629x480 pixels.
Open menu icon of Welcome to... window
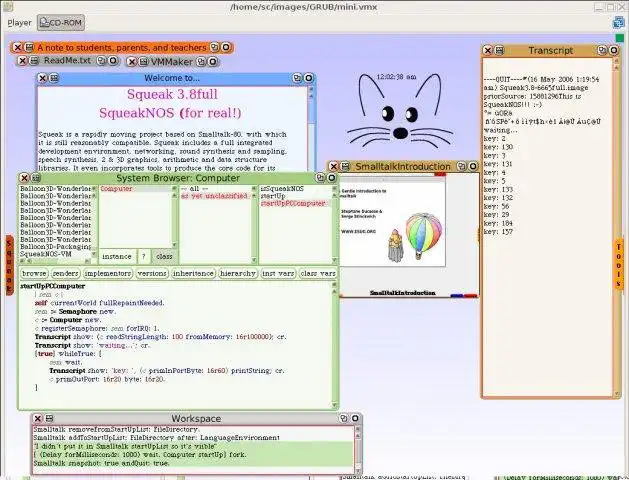tap(54, 78)
